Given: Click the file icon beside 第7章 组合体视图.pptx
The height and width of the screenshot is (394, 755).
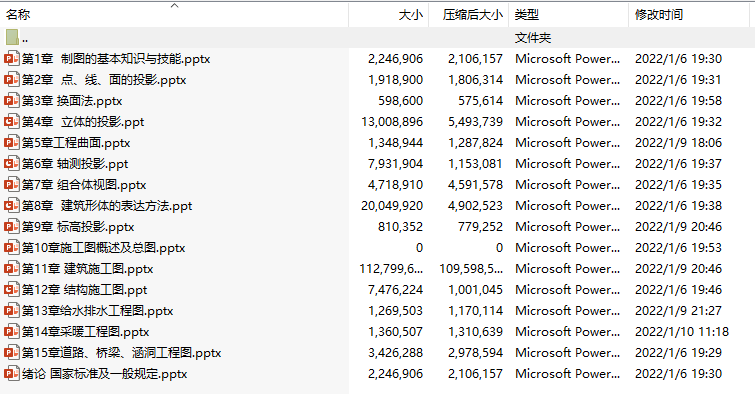Looking at the screenshot, I should pos(12,184).
